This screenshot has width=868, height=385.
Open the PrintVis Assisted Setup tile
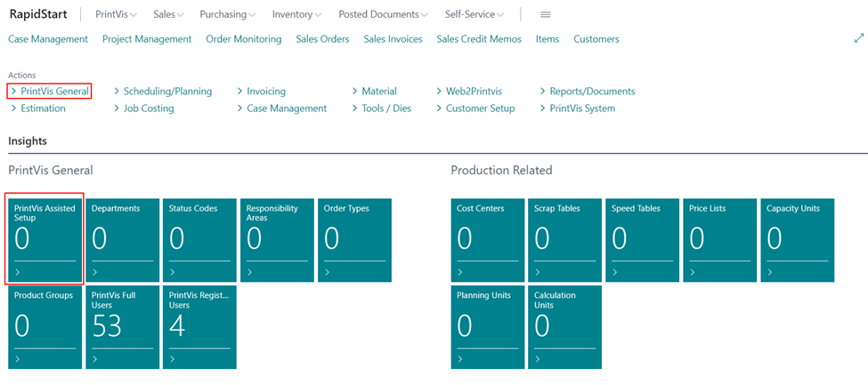(45, 240)
